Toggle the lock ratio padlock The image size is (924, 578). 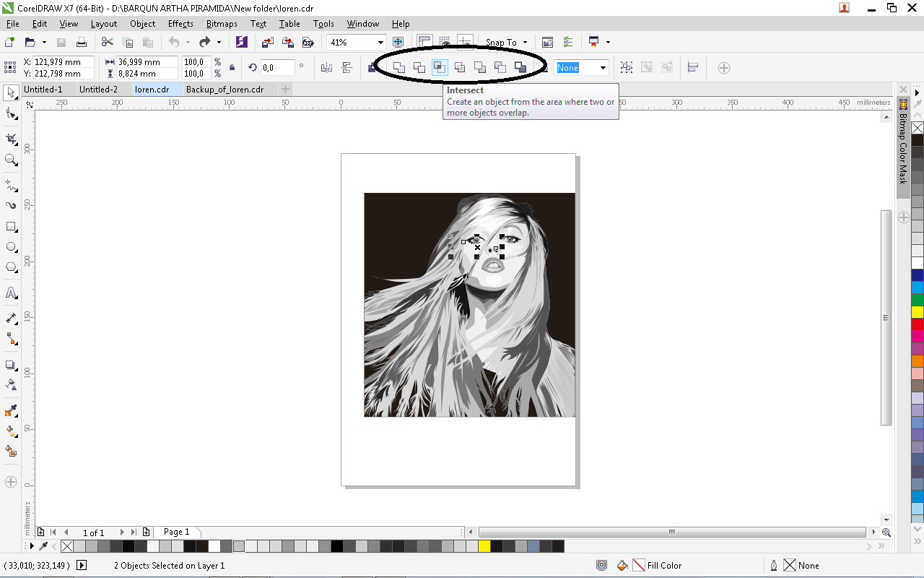pyautogui.click(x=232, y=68)
